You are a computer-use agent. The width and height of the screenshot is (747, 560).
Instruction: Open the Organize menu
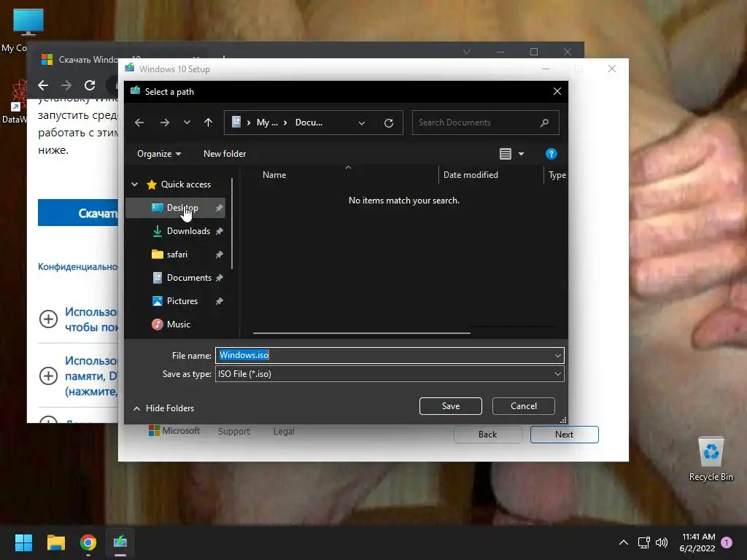(x=158, y=154)
